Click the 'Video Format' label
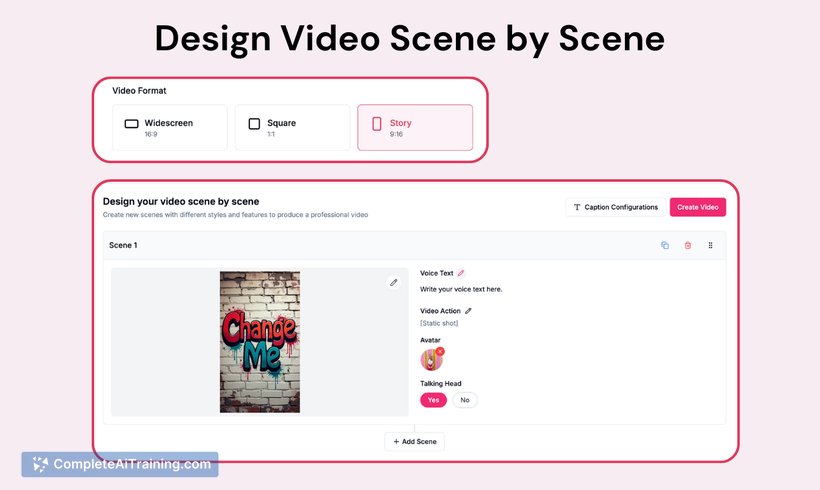This screenshot has height=490, width=820. pyautogui.click(x=139, y=90)
